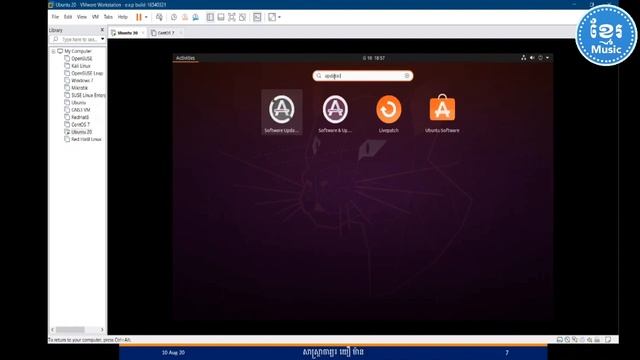Open the console view icon
Screen dimensions: 640x360
[x=257, y=17]
